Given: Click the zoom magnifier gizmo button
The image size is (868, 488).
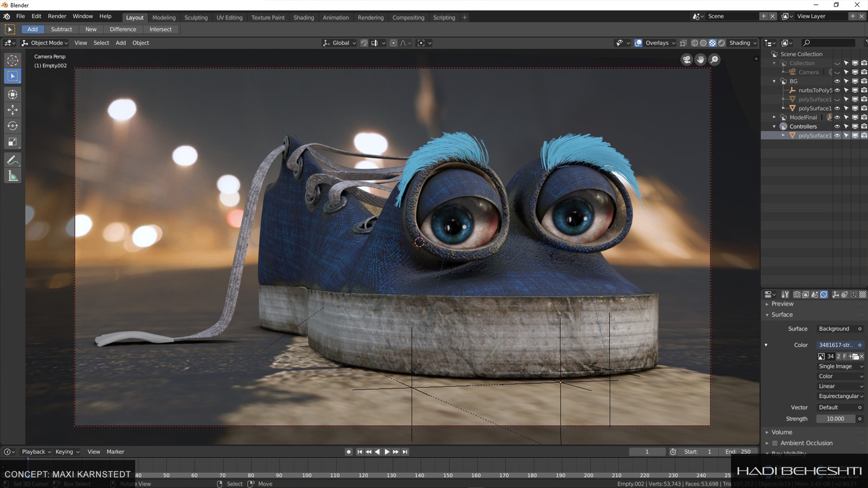Looking at the screenshot, I should point(714,60).
